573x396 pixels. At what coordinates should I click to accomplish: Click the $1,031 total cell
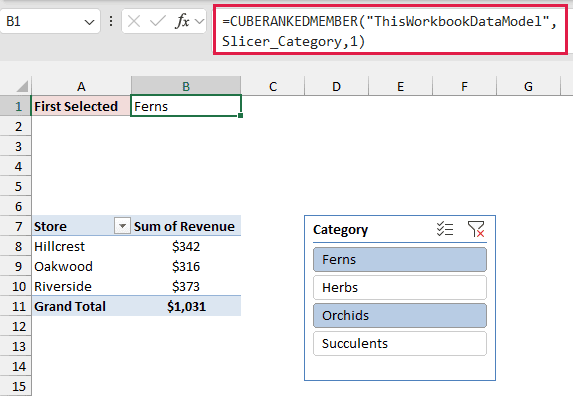(x=186, y=306)
